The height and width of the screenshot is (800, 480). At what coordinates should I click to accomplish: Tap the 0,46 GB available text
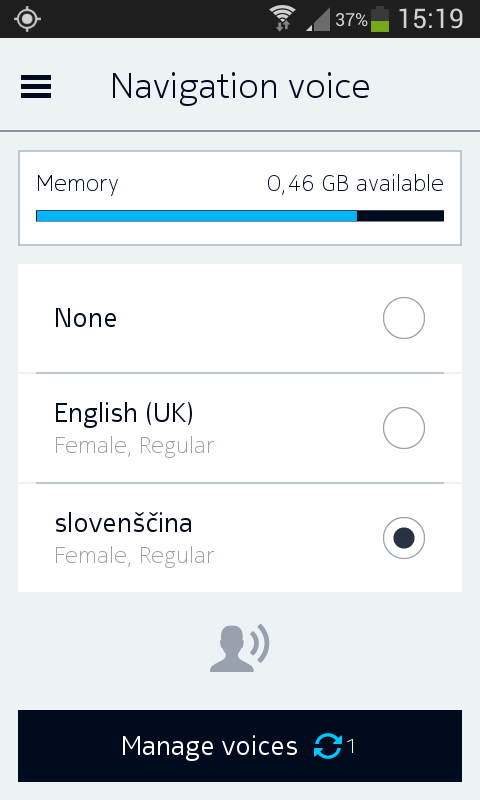(x=355, y=184)
